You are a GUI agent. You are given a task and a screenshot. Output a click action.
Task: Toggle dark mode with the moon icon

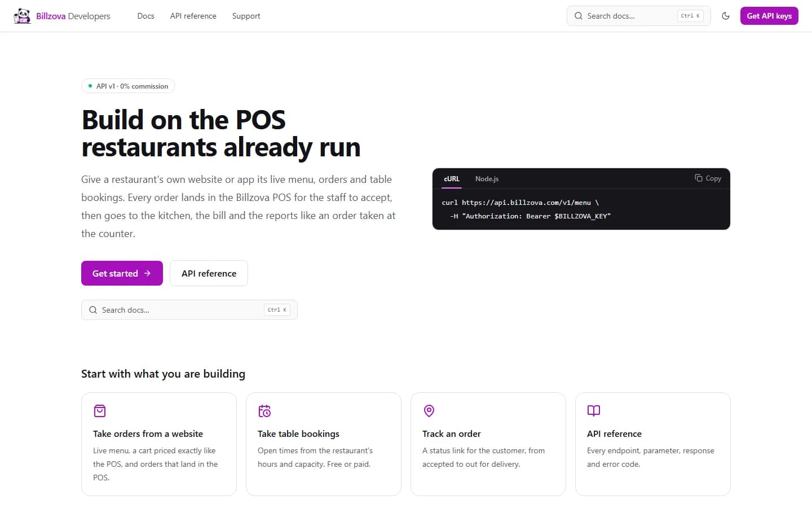(726, 16)
